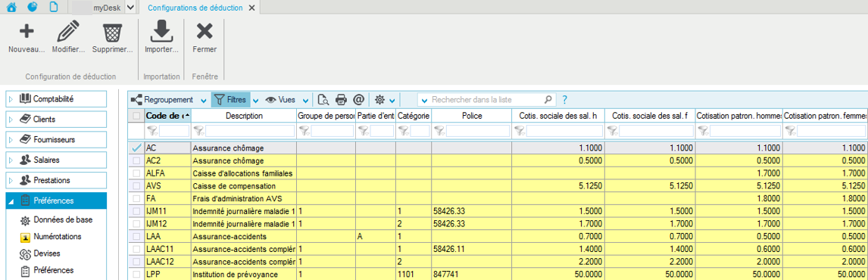Toggle the select-all header checkbox
Screen dimensions: 868x280
[136, 116]
